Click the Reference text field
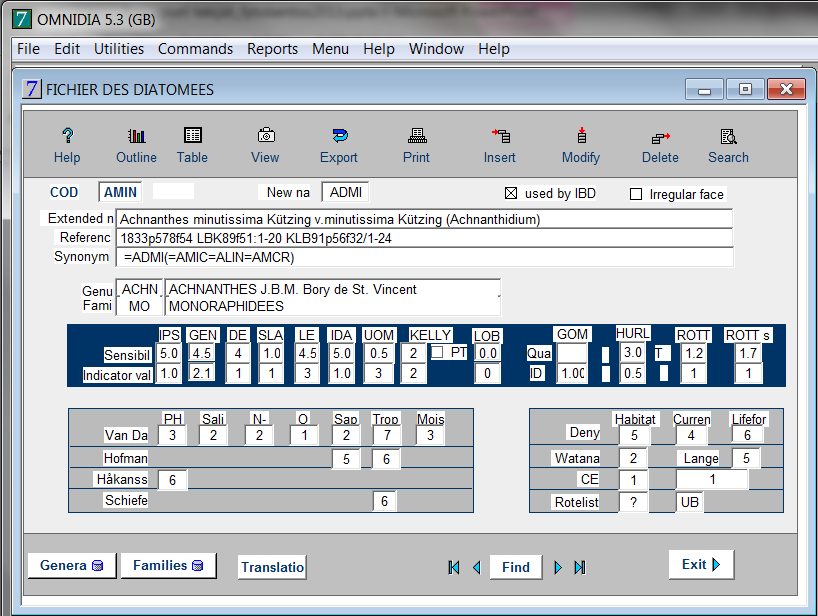This screenshot has width=818, height=616. point(424,238)
